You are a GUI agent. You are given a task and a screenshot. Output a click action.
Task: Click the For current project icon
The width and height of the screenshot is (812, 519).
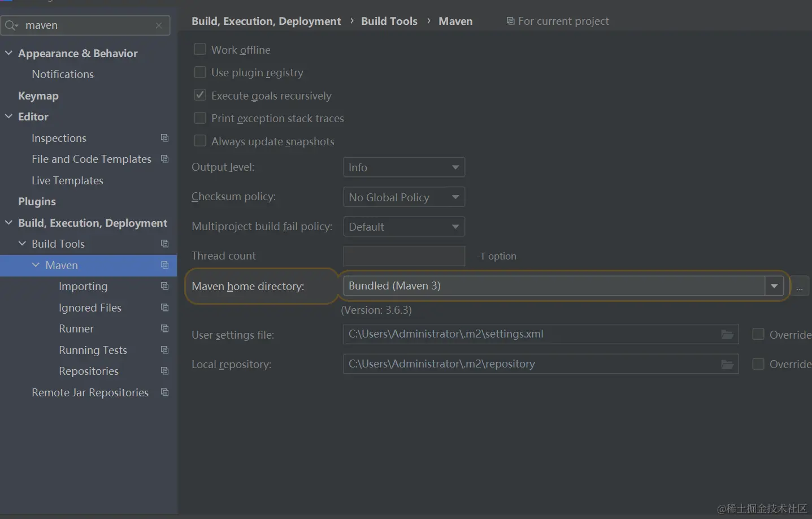(x=511, y=21)
